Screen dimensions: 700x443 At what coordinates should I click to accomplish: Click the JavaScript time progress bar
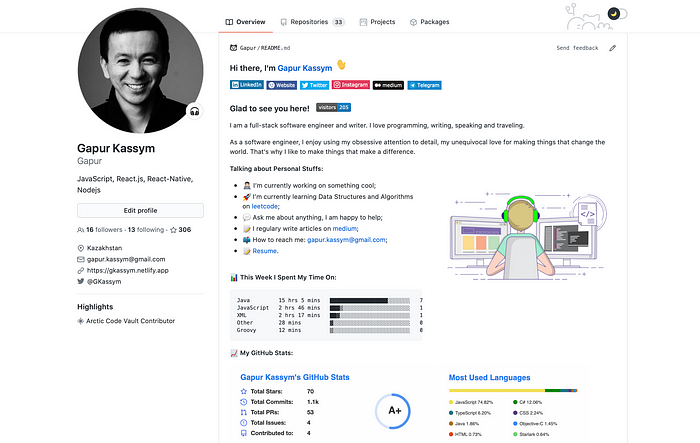(x=370, y=308)
